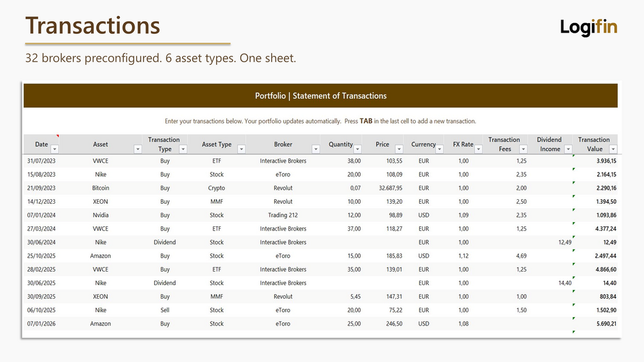The height and width of the screenshot is (362, 644).
Task: Select the quantity cell 5,45
Action: point(355,297)
